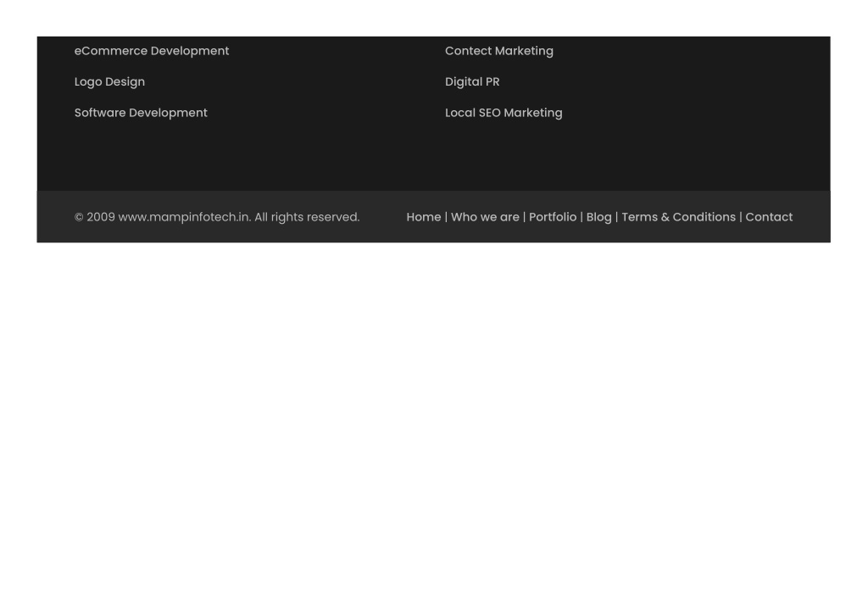The image size is (868, 613).
Task: Go to Contact footer link
Action: (x=769, y=217)
